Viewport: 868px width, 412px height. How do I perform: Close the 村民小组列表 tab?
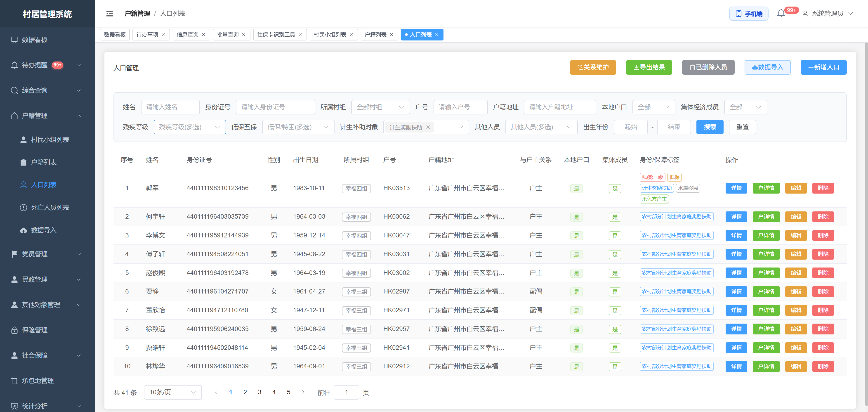tap(351, 35)
